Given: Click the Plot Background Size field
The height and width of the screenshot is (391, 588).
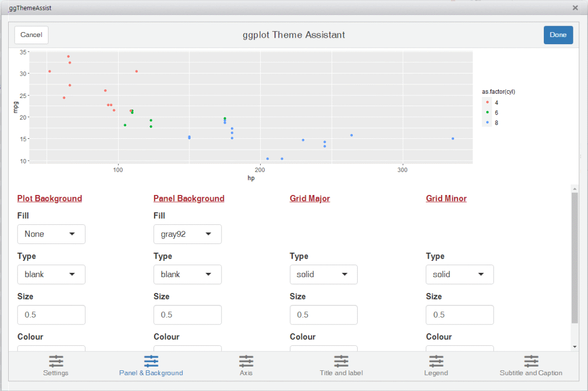Looking at the screenshot, I should (51, 315).
